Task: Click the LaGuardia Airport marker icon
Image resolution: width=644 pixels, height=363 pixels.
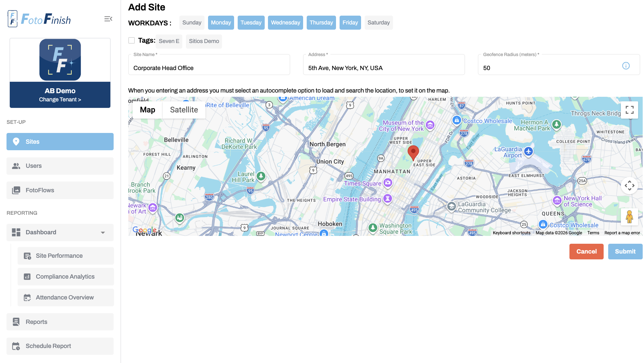Action: pos(528,152)
